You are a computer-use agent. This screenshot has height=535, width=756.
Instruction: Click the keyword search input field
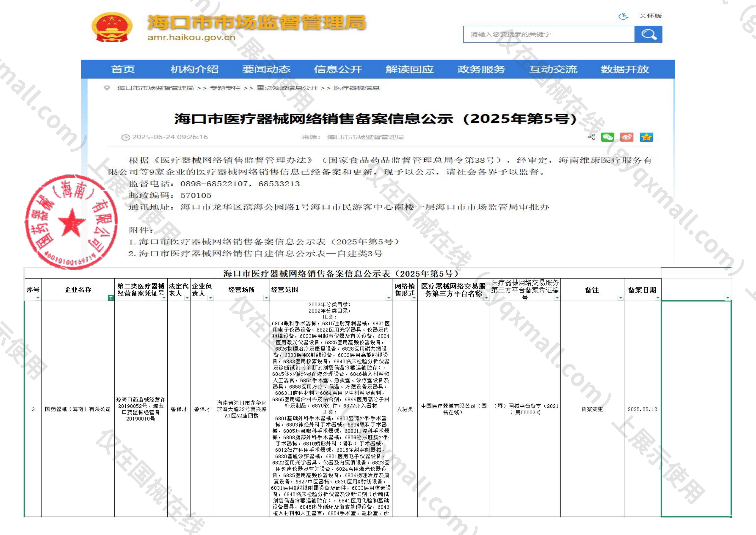pos(549,34)
